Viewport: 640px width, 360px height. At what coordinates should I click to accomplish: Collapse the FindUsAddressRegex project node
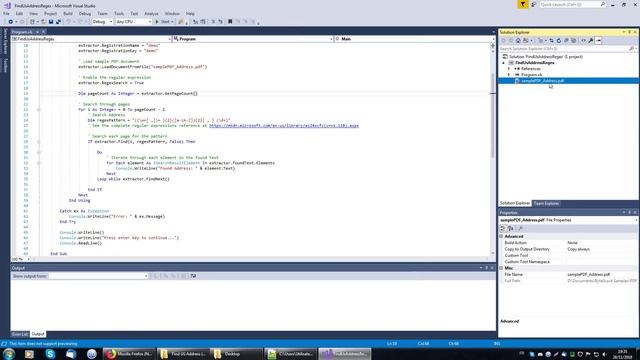pos(503,63)
